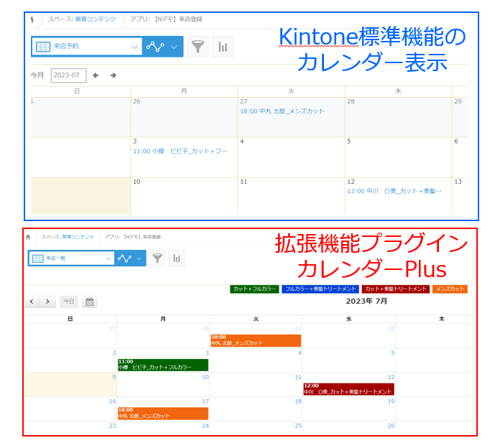Screen dimensions: 495x448
Task: Select day 4 in Calendar Plus
Action: coord(300,353)
